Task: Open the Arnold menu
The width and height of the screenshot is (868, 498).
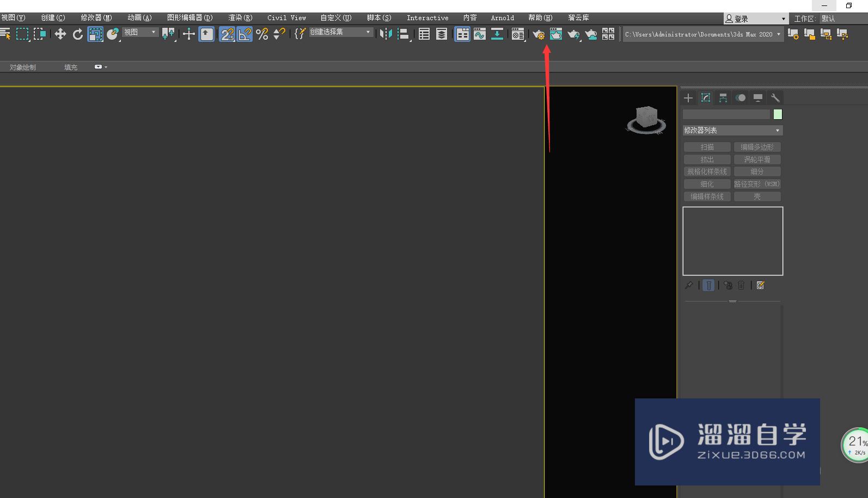Action: coord(502,18)
